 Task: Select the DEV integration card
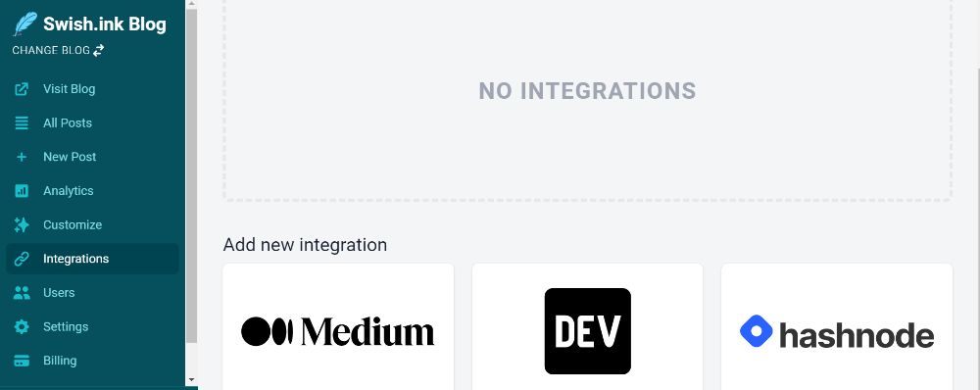587,327
